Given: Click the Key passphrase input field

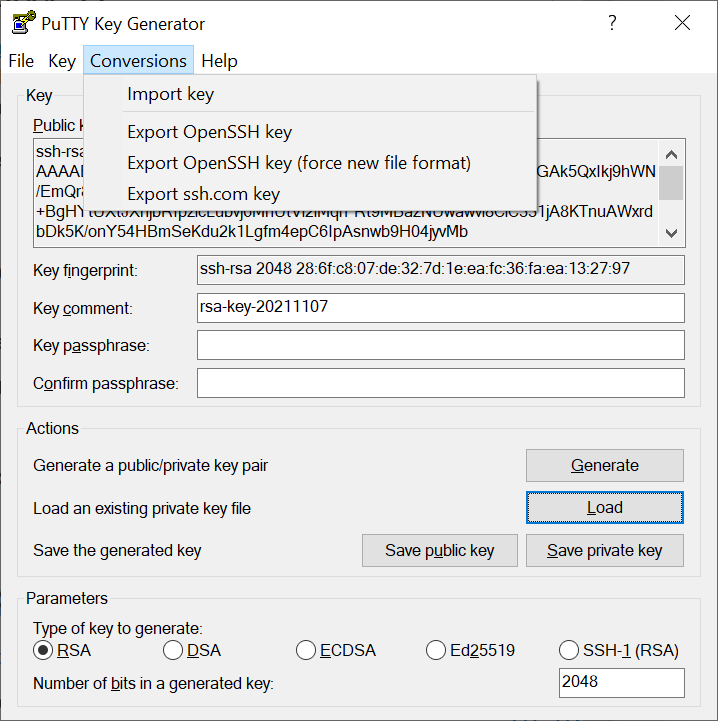Looking at the screenshot, I should [x=440, y=345].
